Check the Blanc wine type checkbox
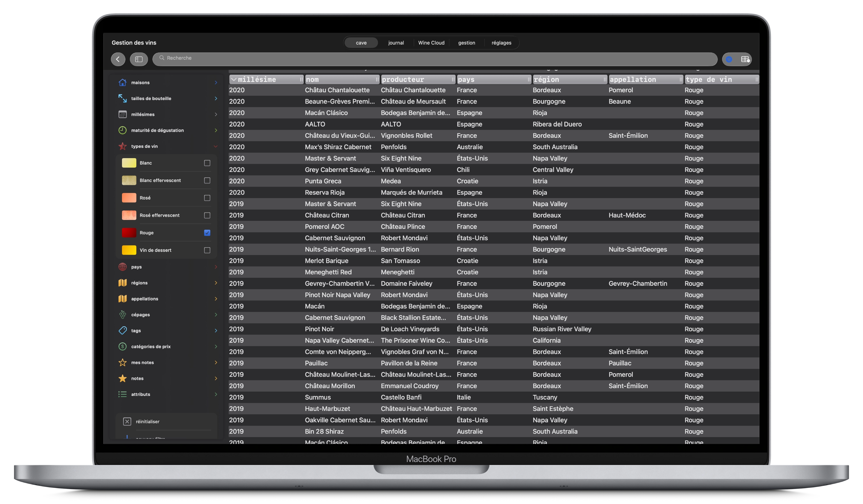Screen dimensions: 863x504 pyautogui.click(x=207, y=163)
